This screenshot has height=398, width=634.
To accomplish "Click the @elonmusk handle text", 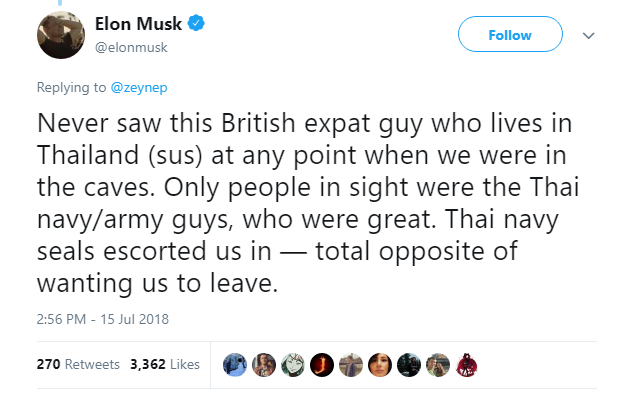I will [x=131, y=47].
